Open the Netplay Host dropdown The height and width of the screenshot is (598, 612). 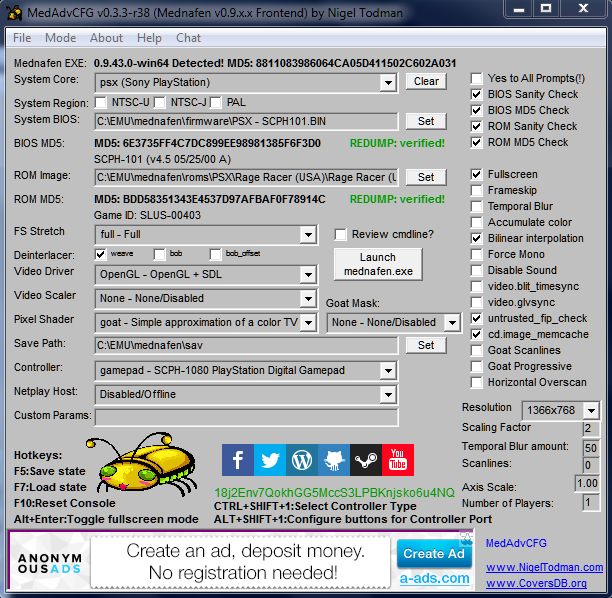coord(388,395)
